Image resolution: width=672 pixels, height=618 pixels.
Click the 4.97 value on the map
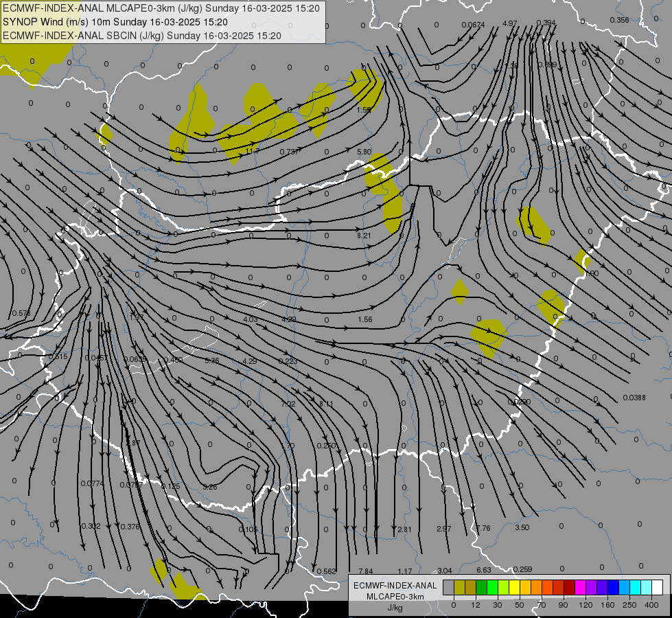pyautogui.click(x=510, y=23)
